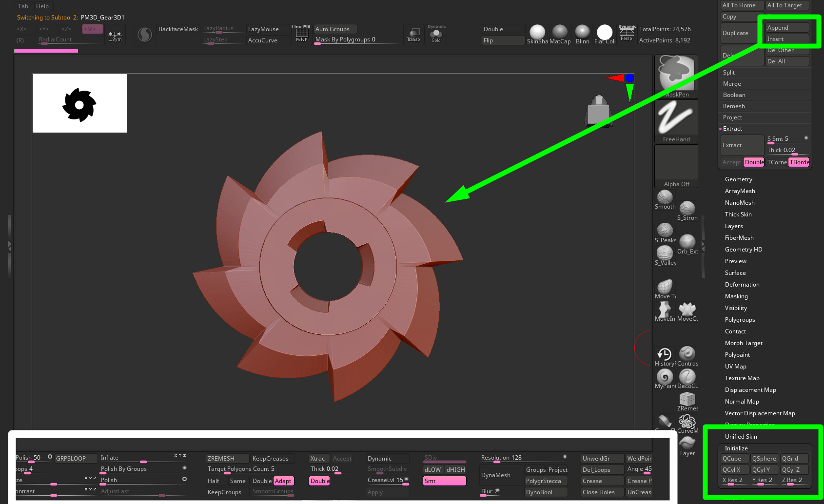
Task: Click the Alpha Off slot
Action: pyautogui.click(x=676, y=166)
